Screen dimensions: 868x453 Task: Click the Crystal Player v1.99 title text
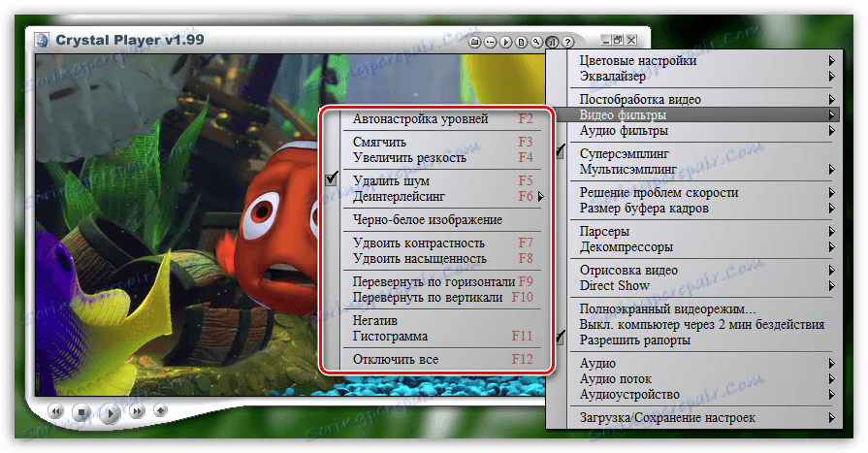click(x=130, y=40)
